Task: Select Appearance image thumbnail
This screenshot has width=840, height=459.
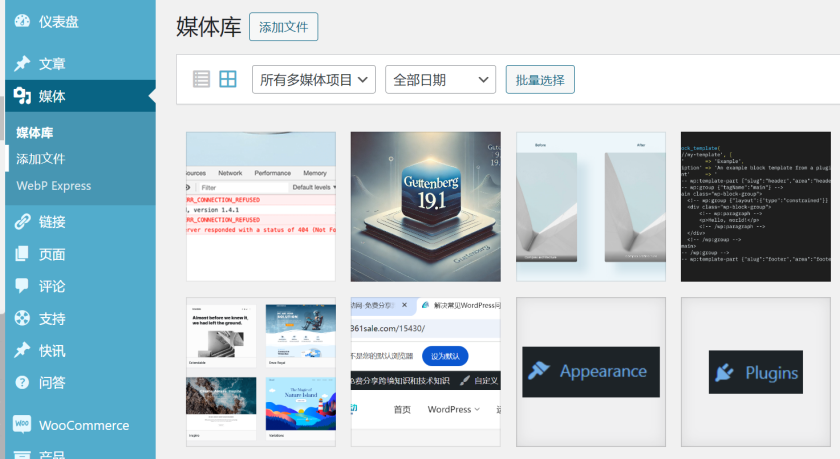Action: point(591,372)
